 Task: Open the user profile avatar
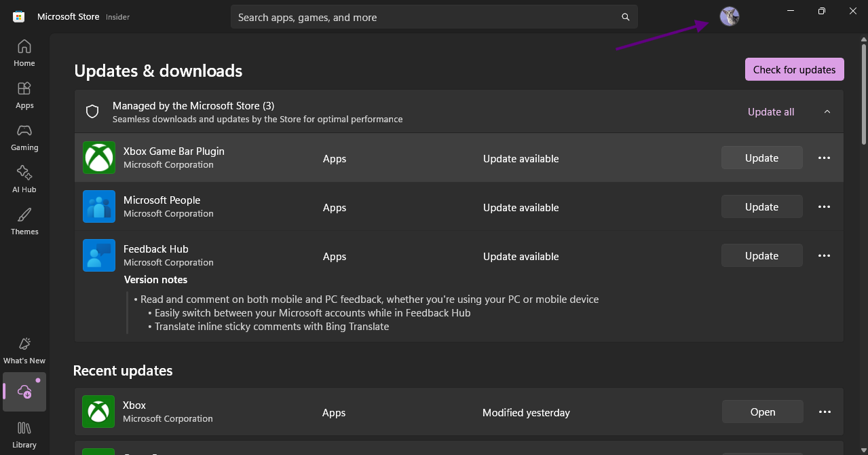point(730,17)
